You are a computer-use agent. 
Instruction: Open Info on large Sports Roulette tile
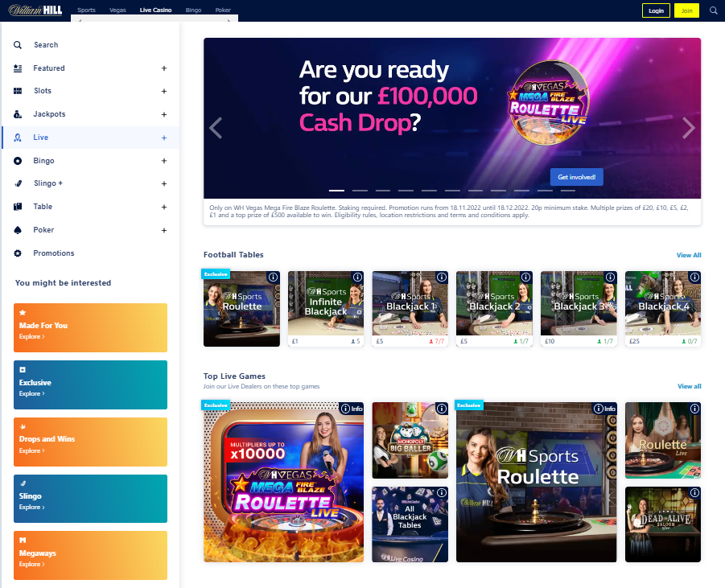[604, 409]
